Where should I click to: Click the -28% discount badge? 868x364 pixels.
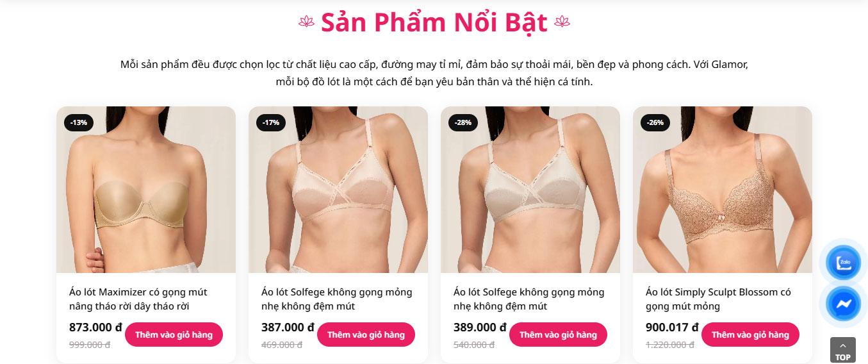point(463,122)
